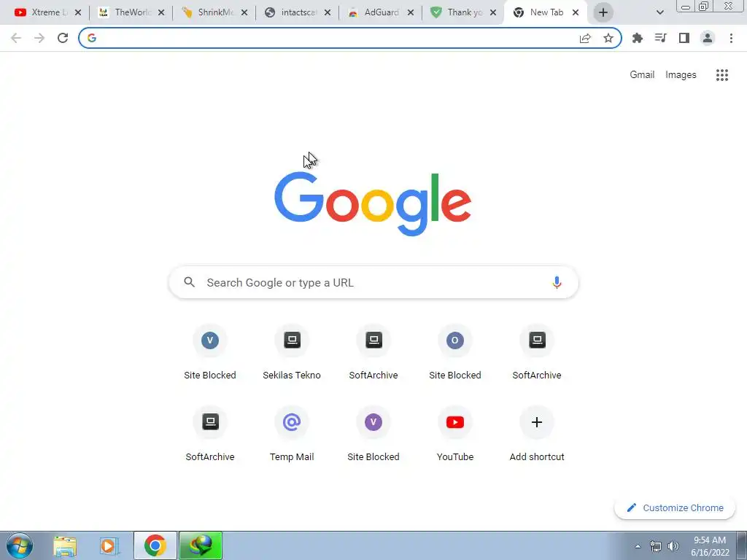Open Internet Download Manager from the taskbar
Screen dimensions: 747x560
pyautogui.click(x=201, y=545)
